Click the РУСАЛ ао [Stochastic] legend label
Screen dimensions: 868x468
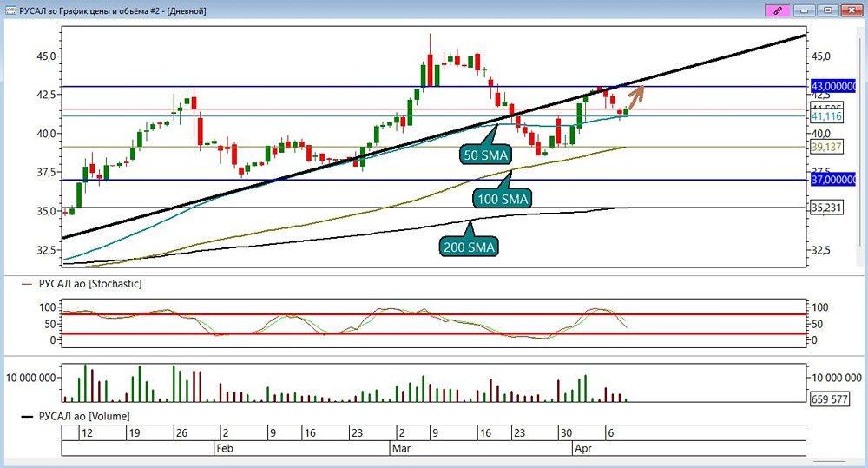coord(90,284)
